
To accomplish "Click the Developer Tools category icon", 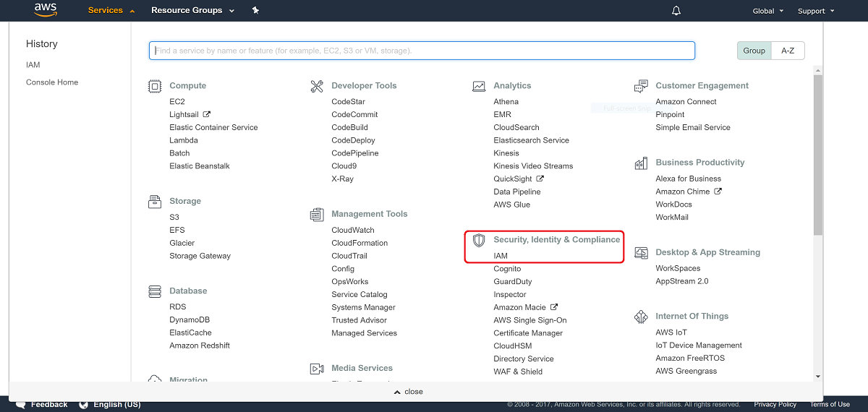I will 317,87.
